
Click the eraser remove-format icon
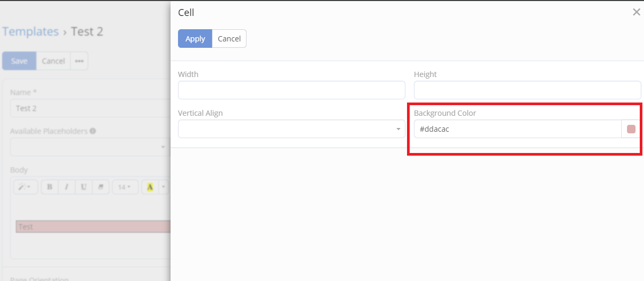(100, 187)
